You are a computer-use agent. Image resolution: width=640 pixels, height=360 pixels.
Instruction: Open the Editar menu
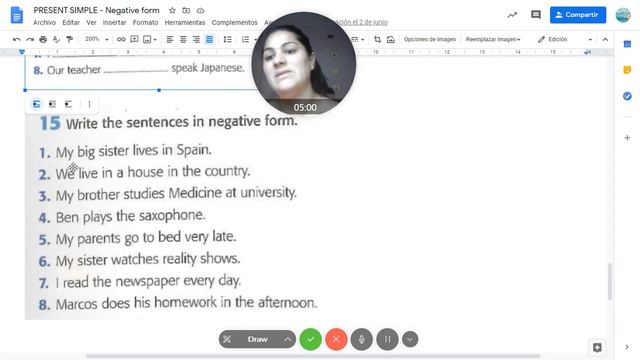(x=71, y=22)
